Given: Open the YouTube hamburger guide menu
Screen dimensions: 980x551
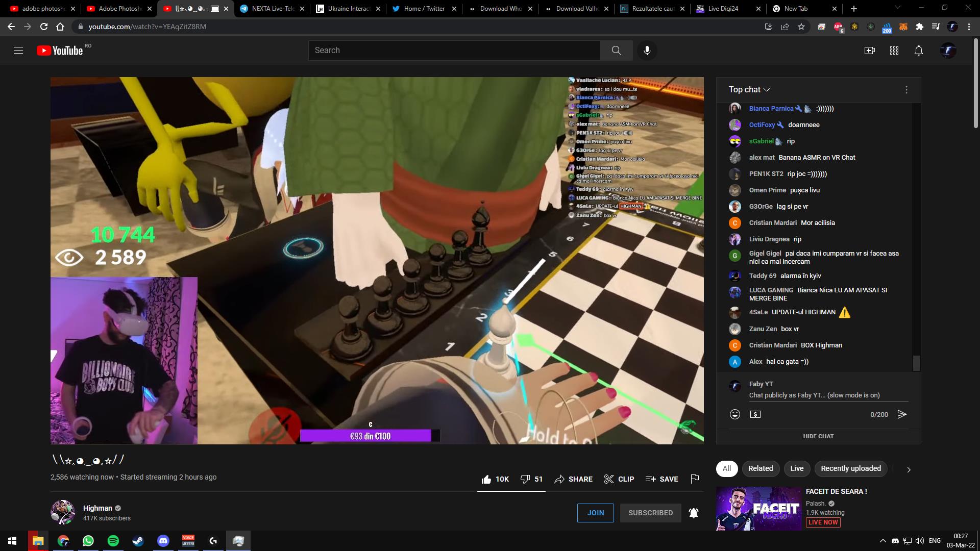Looking at the screenshot, I should [18, 51].
